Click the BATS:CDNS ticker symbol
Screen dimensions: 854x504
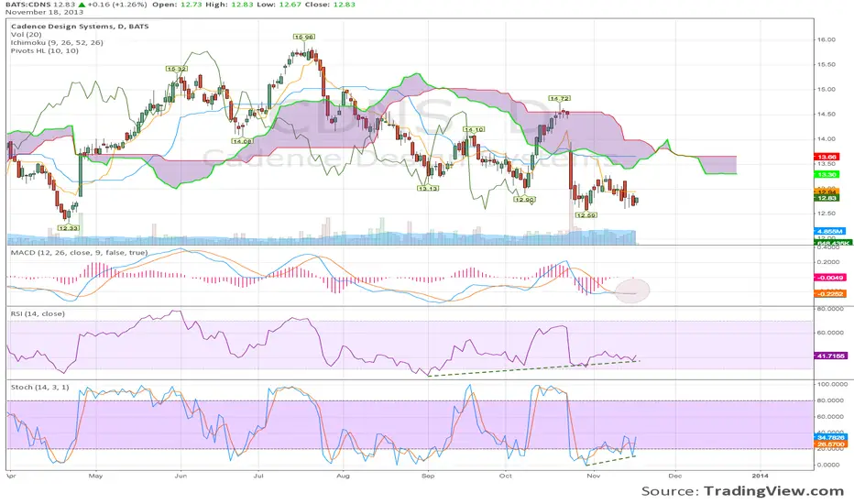[28, 5]
